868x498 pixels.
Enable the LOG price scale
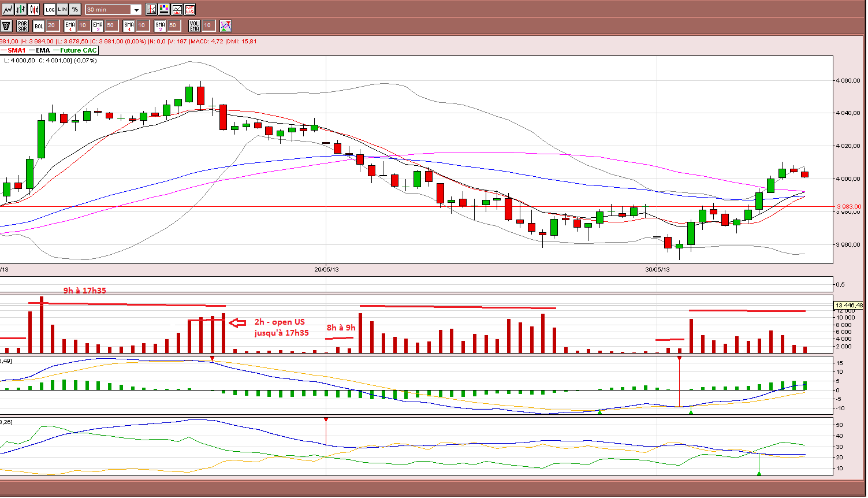[50, 9]
